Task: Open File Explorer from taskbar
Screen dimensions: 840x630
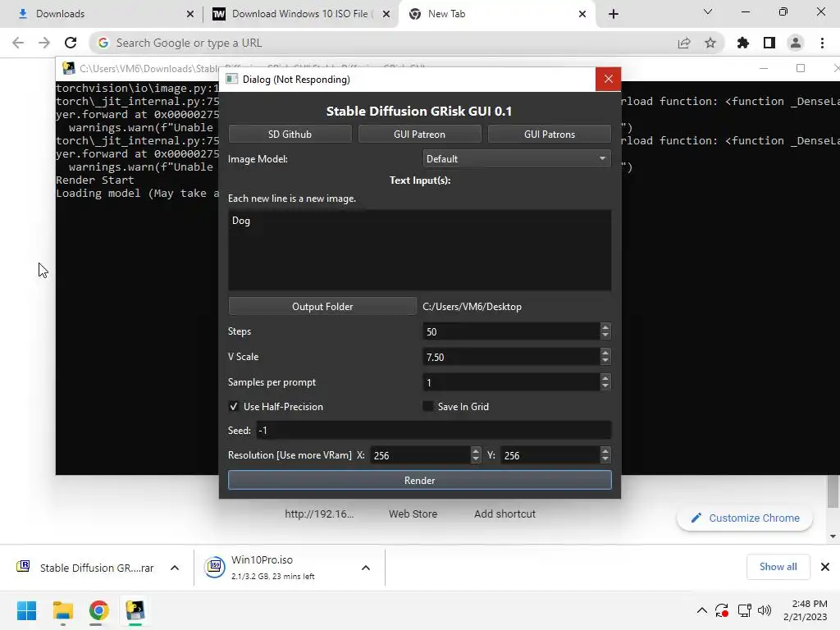Action: pyautogui.click(x=62, y=610)
